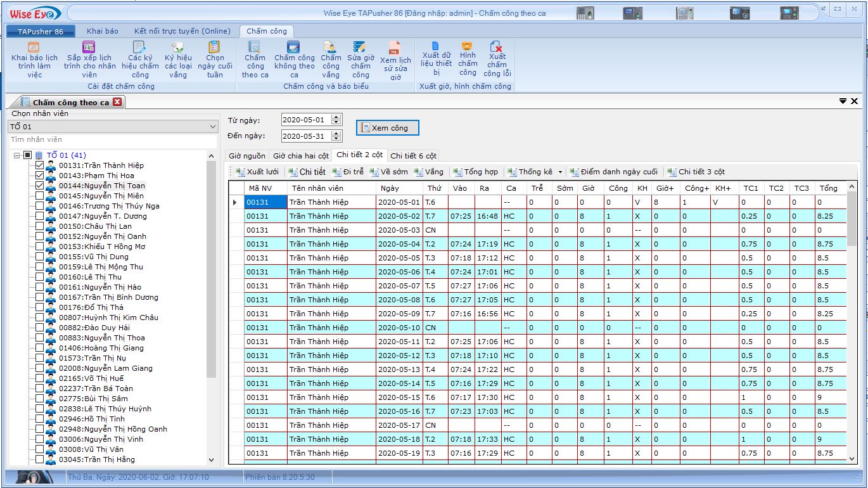Open Chấm công theo ca ribbon icon
Image resolution: width=868 pixels, height=488 pixels.
click(x=255, y=48)
